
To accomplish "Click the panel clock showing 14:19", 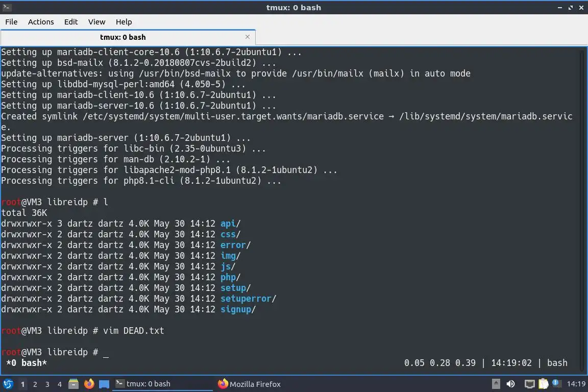I will click(x=576, y=384).
